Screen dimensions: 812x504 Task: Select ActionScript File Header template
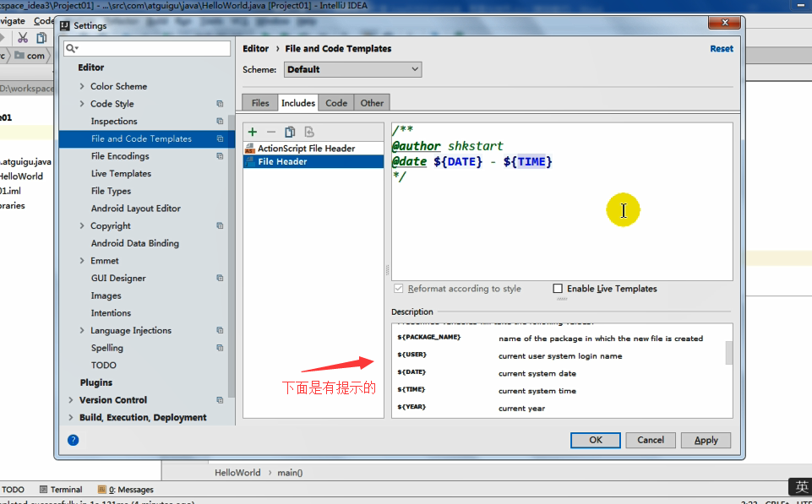point(313,149)
